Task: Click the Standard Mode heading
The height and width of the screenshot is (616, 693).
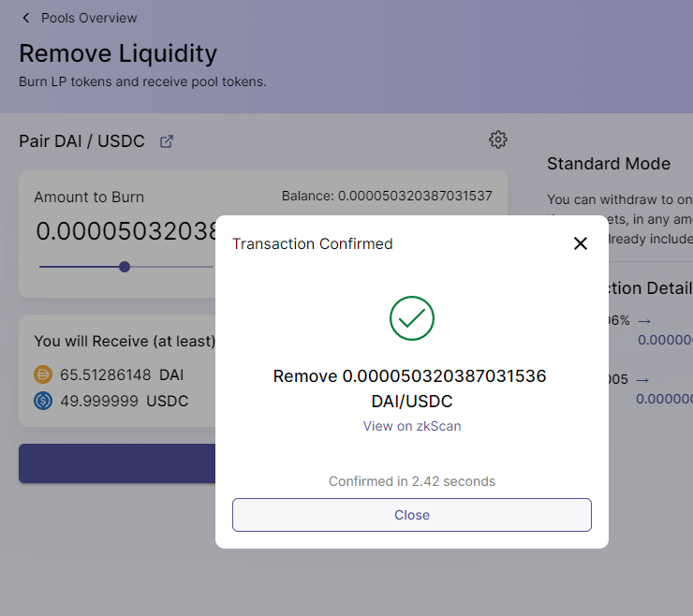Action: point(609,164)
